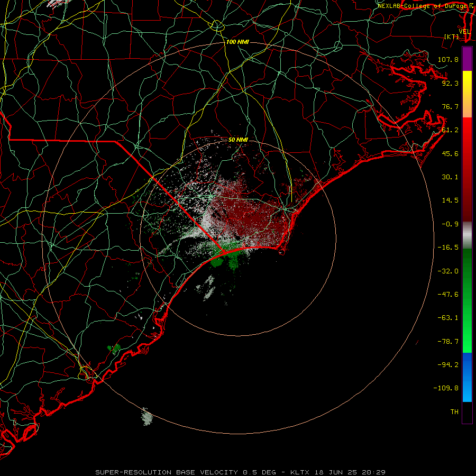Image resolution: width=476 pixels, height=476 pixels.
Task: Select the 107.8 legend value
Action: coord(448,59)
